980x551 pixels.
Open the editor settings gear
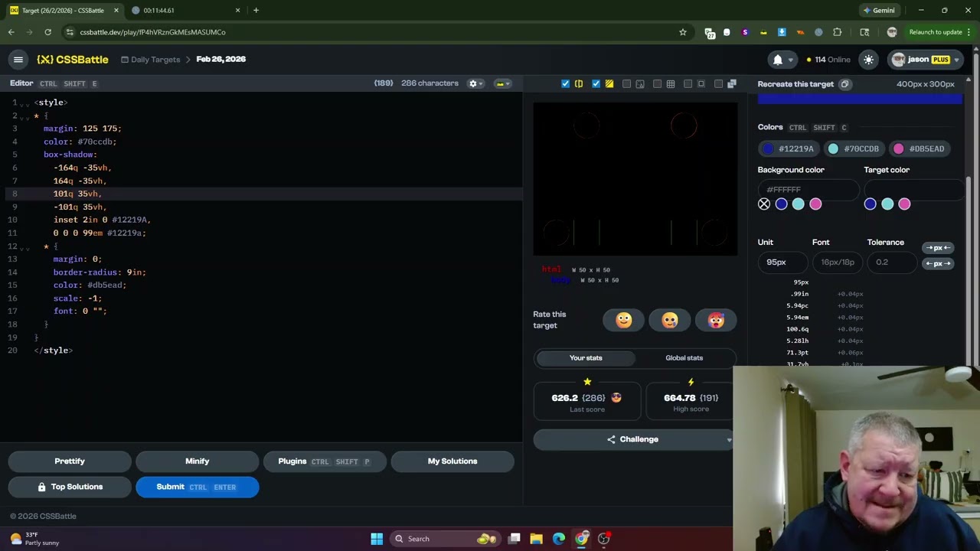coord(472,83)
